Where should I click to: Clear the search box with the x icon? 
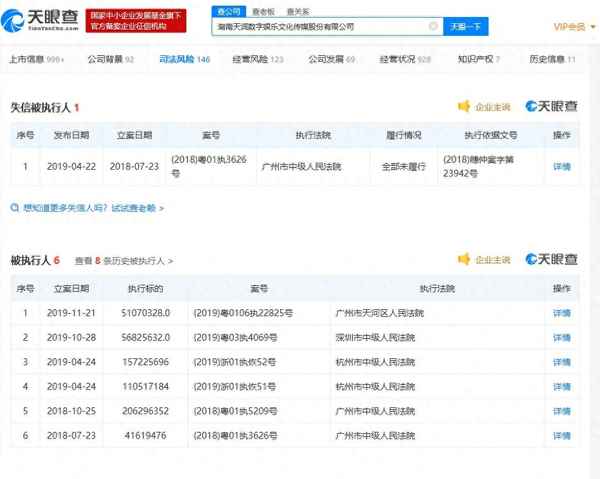tap(433, 26)
